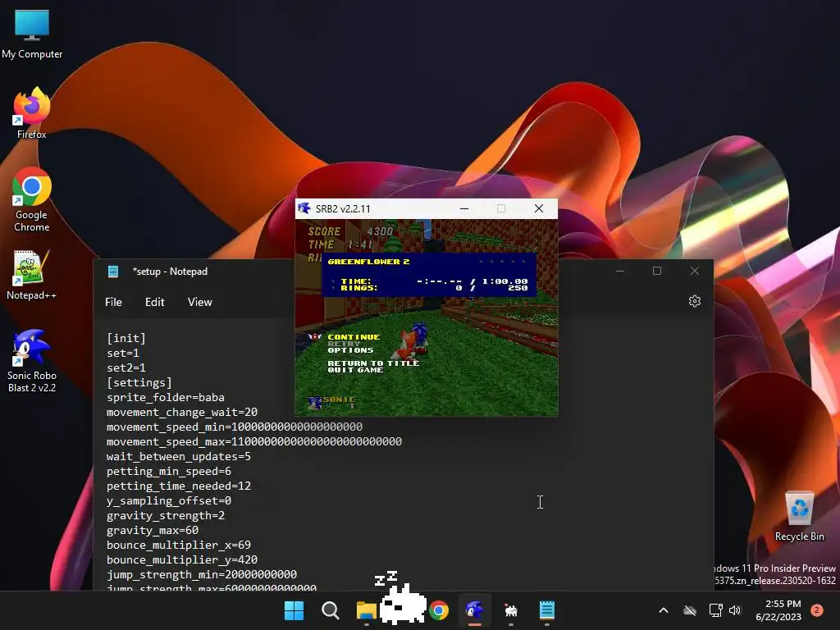Click the Chrome icon in the taskbar
Viewport: 840px width, 630px height.
click(x=439, y=610)
